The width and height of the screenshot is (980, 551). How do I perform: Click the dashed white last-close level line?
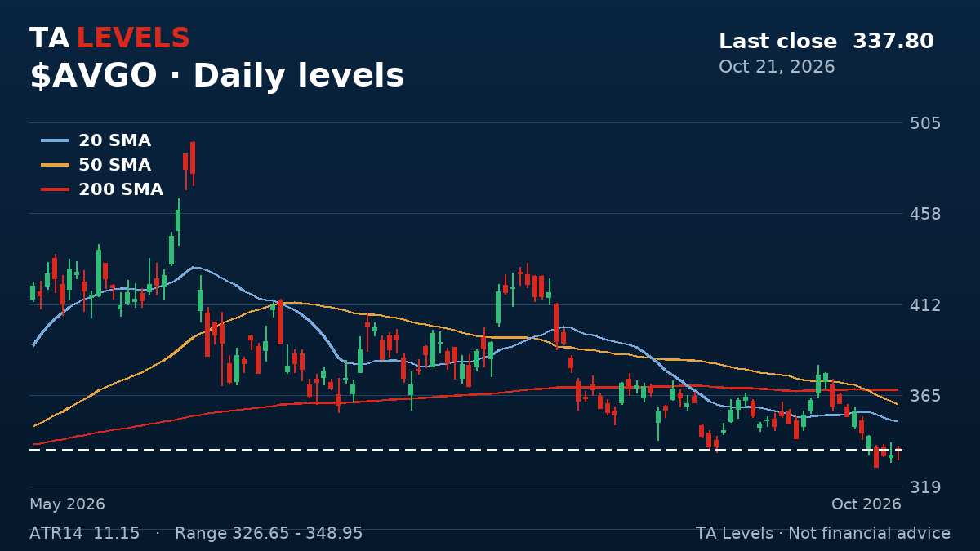pos(465,450)
